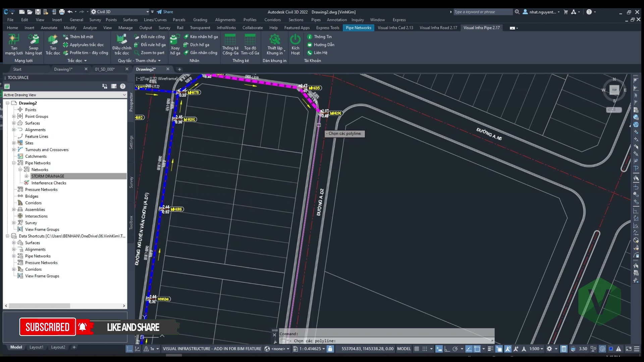Screen dimensions: 644x362
Task: Switch to Visual Infra Road 2.17 tab
Action: (438, 28)
